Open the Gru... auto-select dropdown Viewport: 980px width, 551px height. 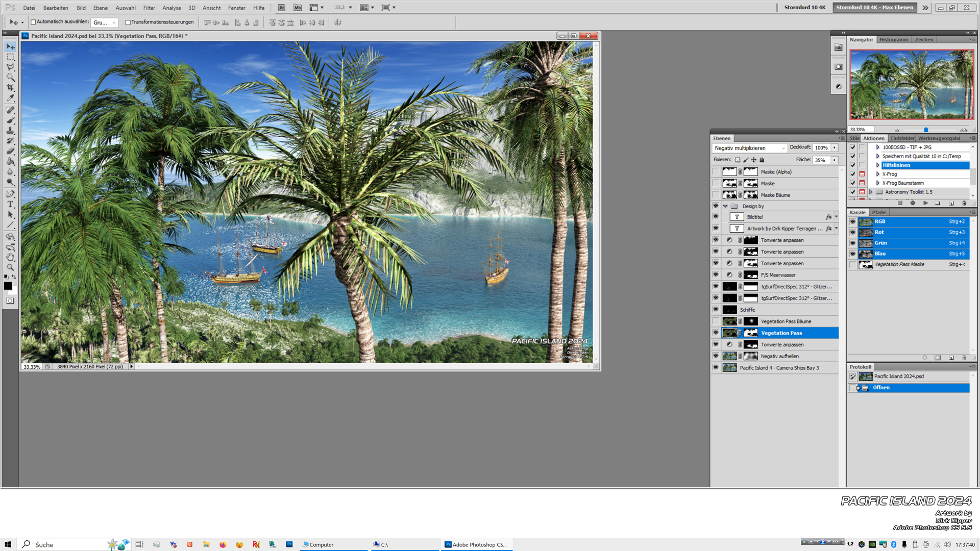point(105,22)
